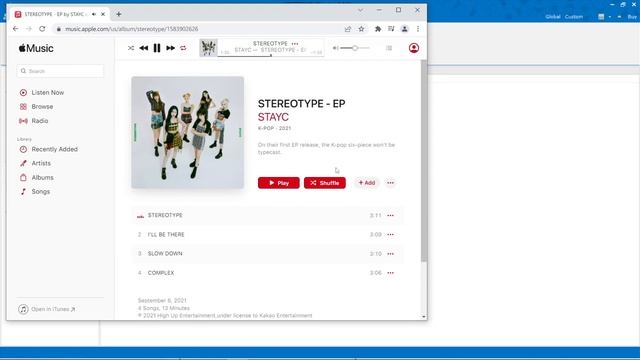This screenshot has width=640, height=360.
Task: Open now-playing STEREOTYPE more options
Action: 295,44
